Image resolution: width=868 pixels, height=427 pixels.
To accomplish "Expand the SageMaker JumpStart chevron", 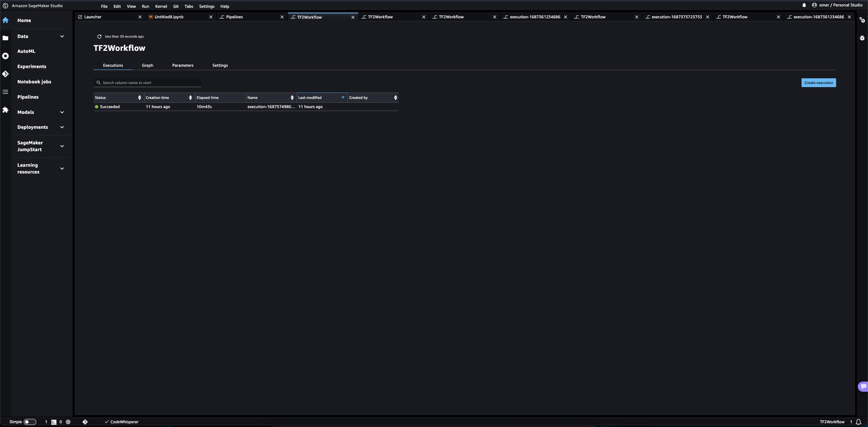I will tap(62, 146).
